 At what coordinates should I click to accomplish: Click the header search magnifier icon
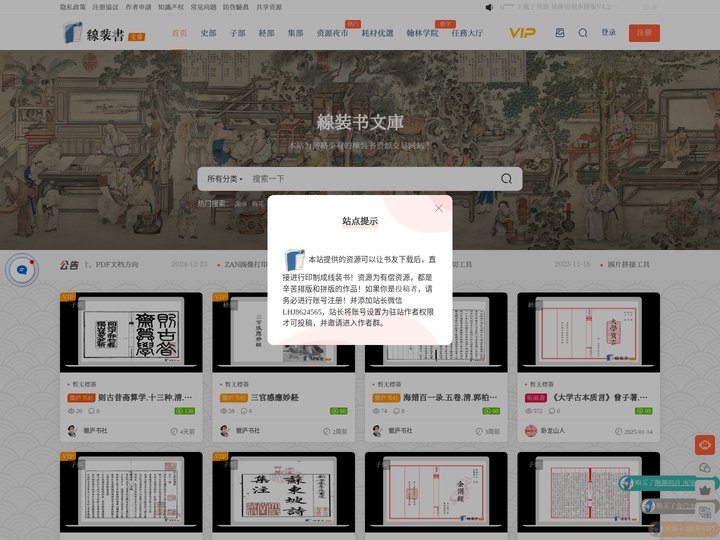tap(583, 33)
